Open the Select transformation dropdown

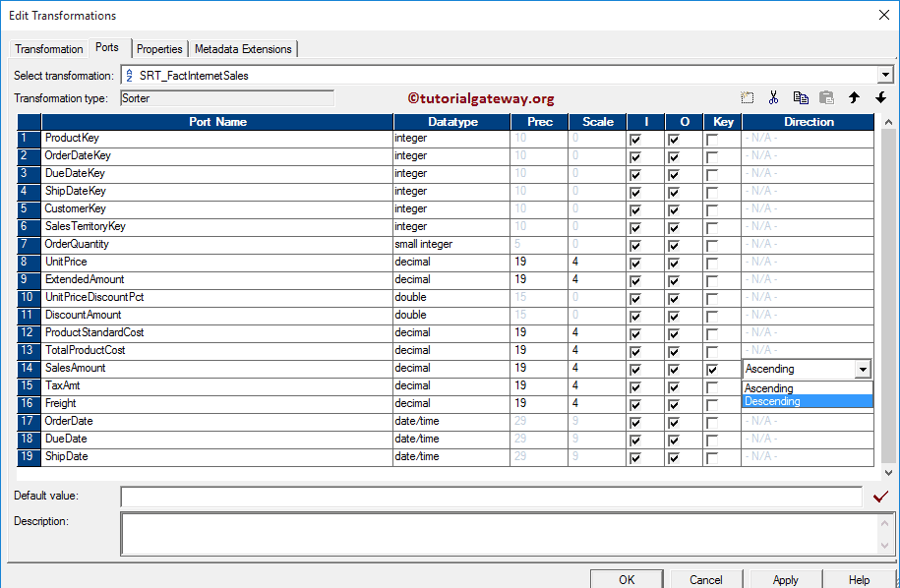pyautogui.click(x=885, y=75)
